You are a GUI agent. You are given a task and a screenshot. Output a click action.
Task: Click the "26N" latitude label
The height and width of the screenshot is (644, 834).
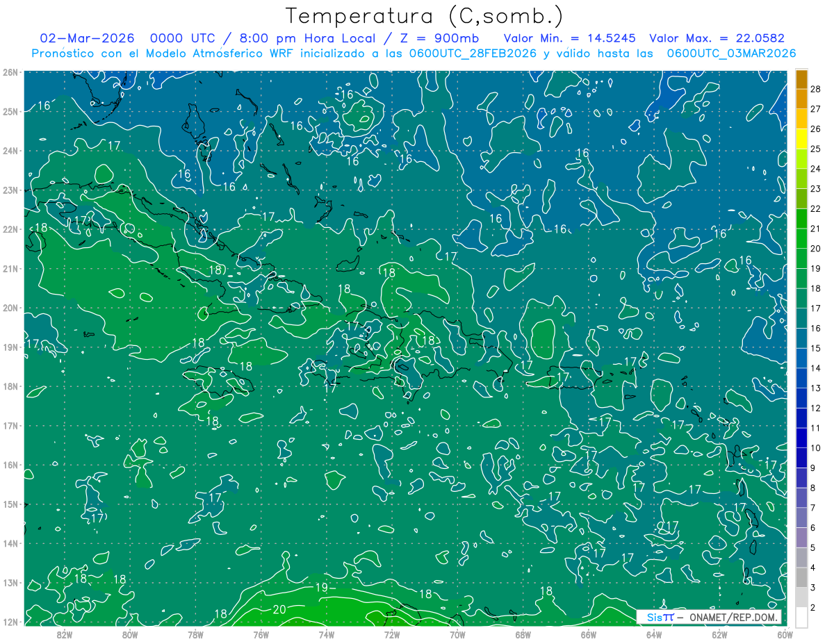point(10,72)
